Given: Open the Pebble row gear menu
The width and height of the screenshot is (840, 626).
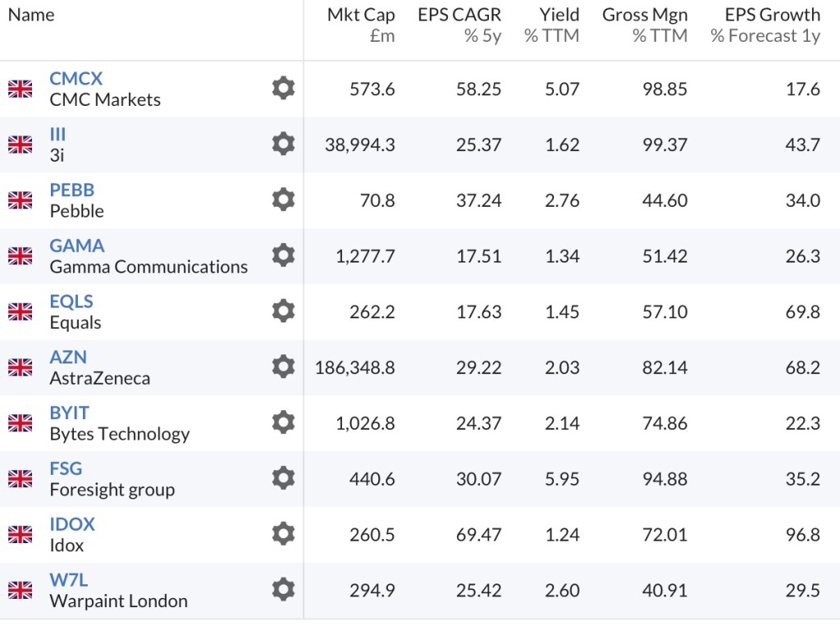Looking at the screenshot, I should pyautogui.click(x=283, y=199).
